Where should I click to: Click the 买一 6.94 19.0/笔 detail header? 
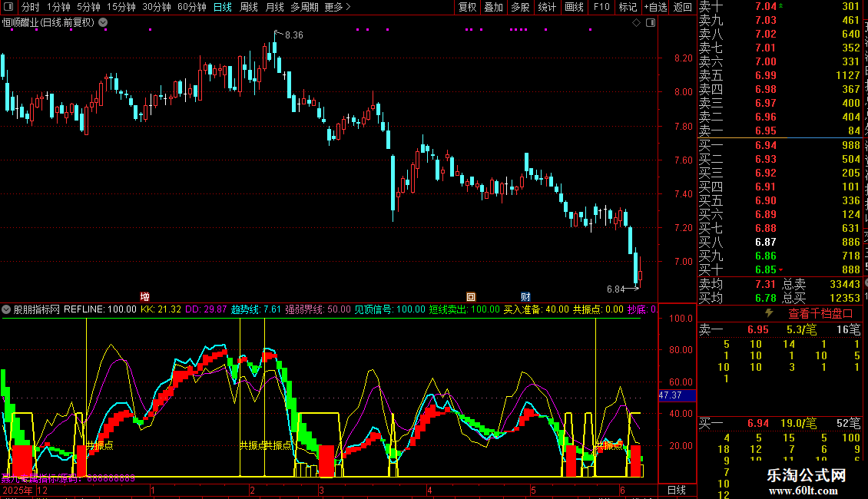pyautogui.click(x=780, y=424)
